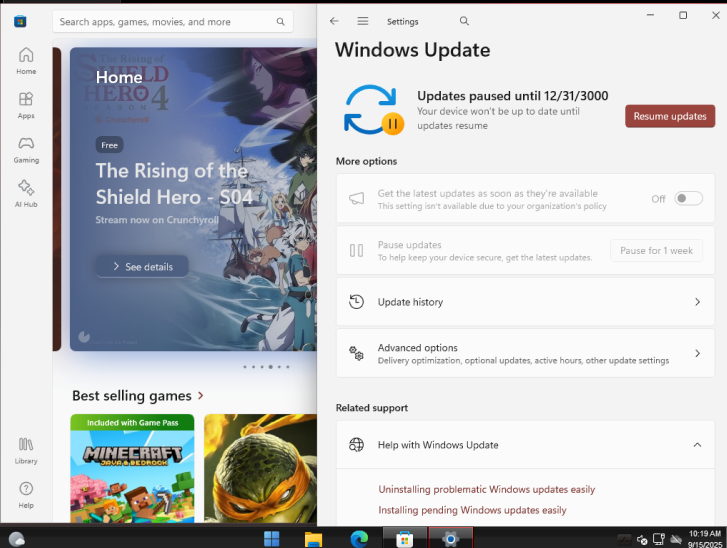
Task: Open Advanced options chevron
Action: coord(697,353)
